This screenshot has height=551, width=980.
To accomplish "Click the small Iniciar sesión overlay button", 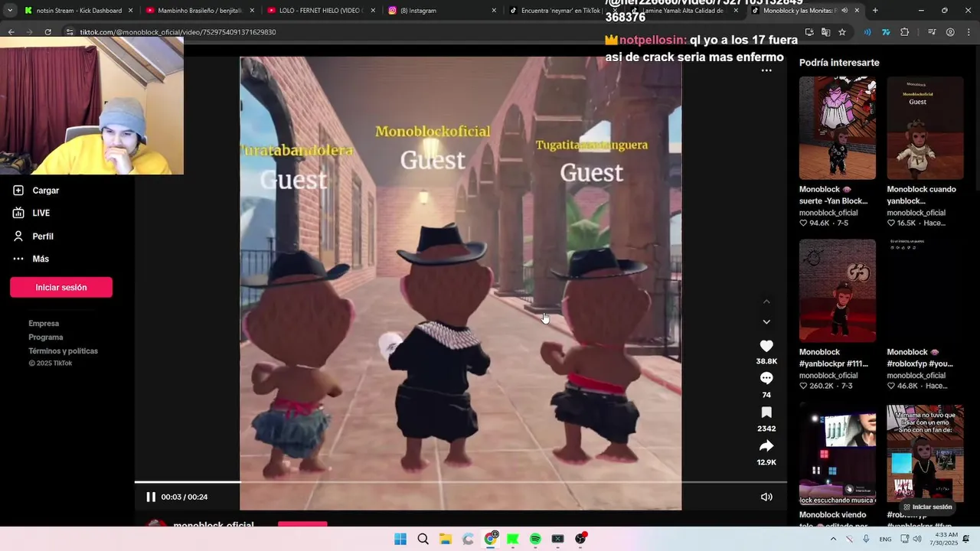I will pos(927,507).
